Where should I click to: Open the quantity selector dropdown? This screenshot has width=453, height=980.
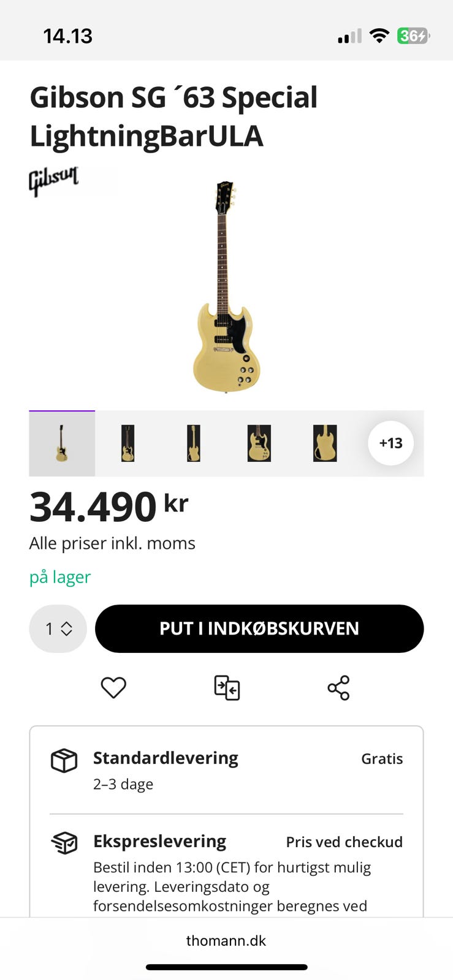pos(58,628)
